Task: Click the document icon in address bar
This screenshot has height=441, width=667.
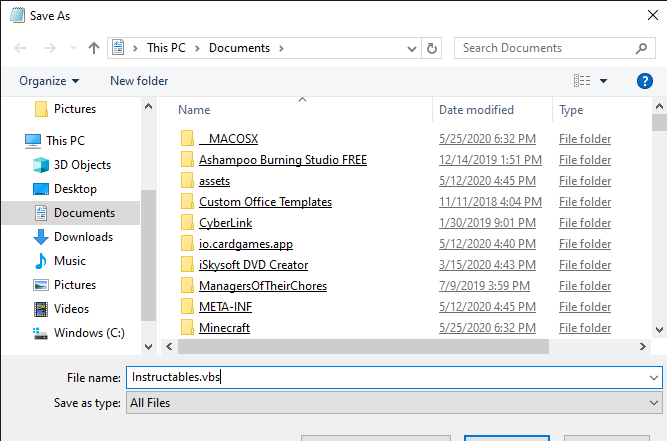Action: click(x=118, y=48)
